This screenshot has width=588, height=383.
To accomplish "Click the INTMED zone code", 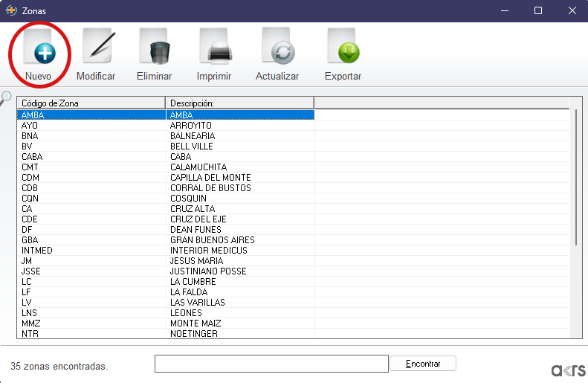I will pos(37,251).
